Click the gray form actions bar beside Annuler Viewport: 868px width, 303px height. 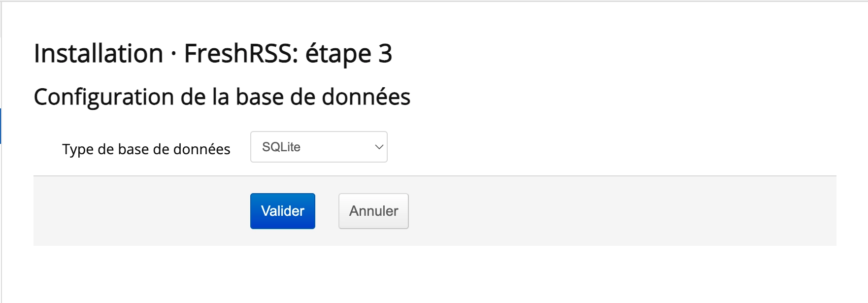[x=621, y=211]
